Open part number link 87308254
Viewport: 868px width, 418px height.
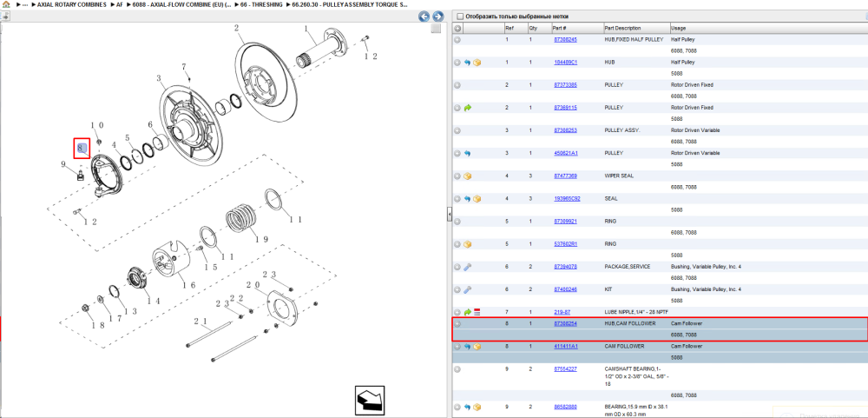565,324
